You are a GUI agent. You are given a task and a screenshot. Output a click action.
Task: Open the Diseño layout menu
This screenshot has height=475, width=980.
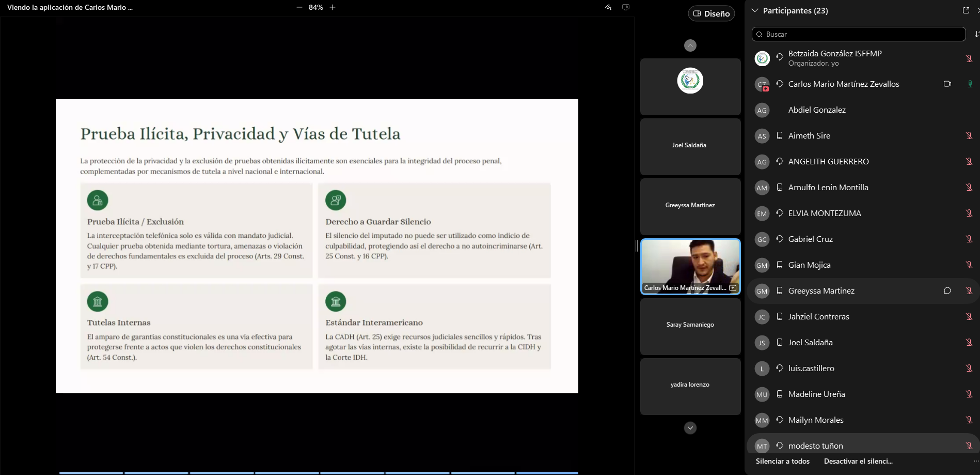point(711,13)
